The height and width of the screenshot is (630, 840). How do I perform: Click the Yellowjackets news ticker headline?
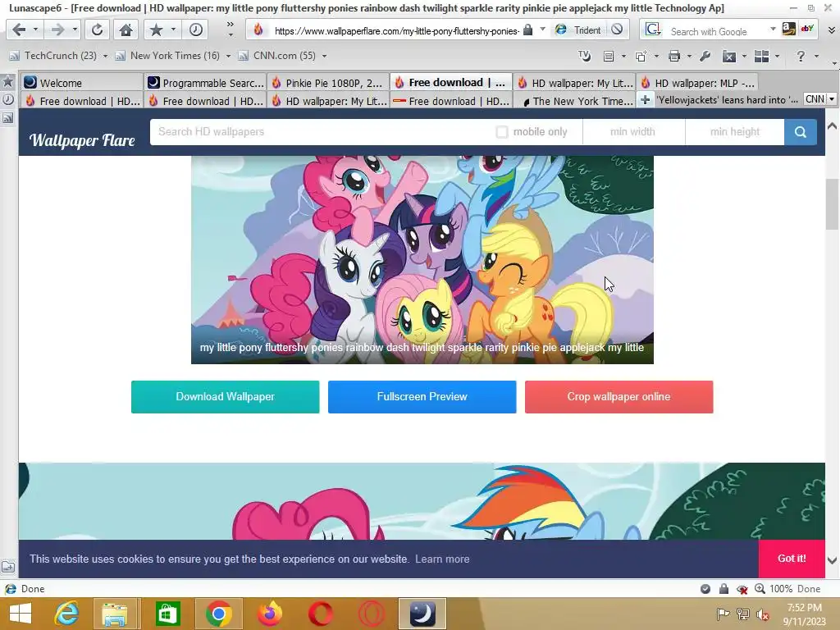[x=727, y=99]
